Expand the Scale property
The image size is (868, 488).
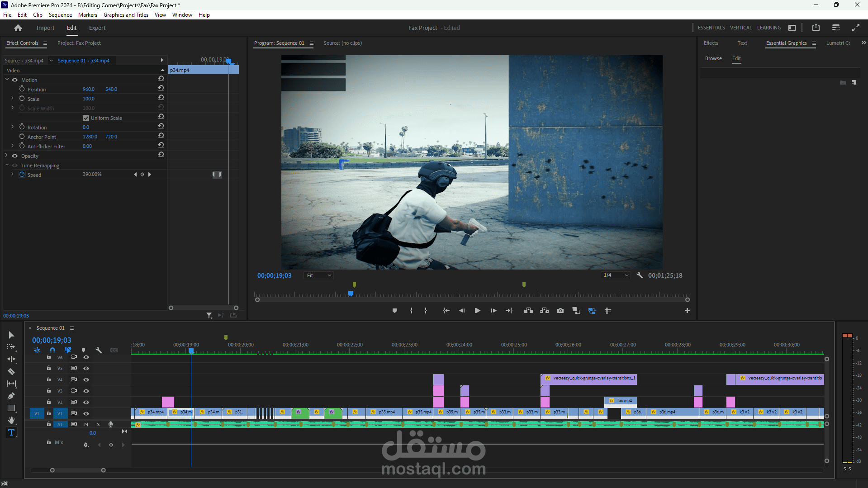[x=12, y=98]
